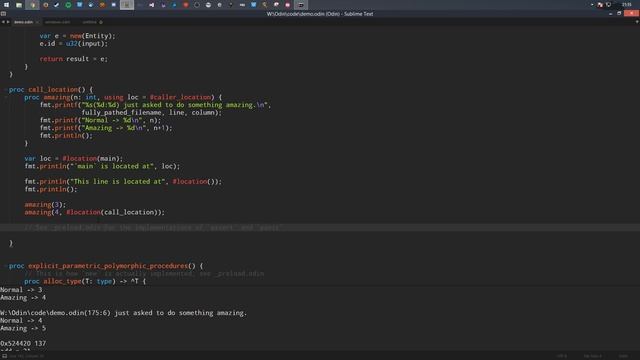Click 'explicit_parametric_polymorphic_procedures' proc name

(108, 266)
